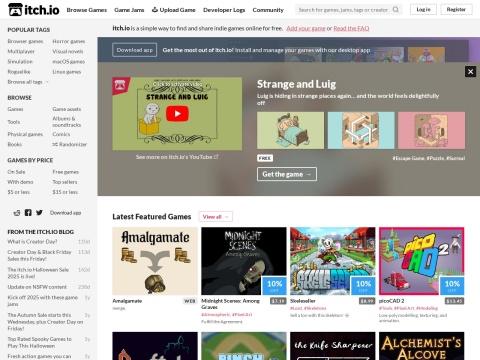Browse Books category
The width and height of the screenshot is (480, 360).
coord(15,144)
